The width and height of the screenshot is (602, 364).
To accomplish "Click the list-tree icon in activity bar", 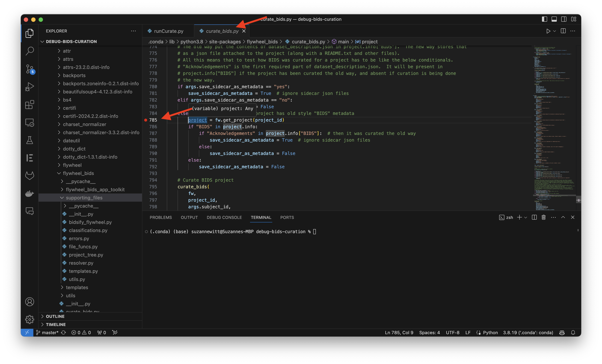I will tap(30, 158).
